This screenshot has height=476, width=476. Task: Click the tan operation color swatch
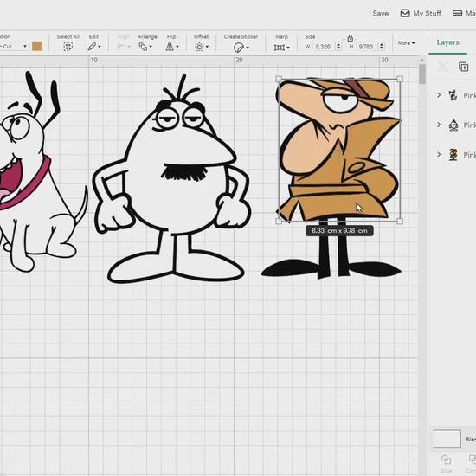click(x=36, y=46)
